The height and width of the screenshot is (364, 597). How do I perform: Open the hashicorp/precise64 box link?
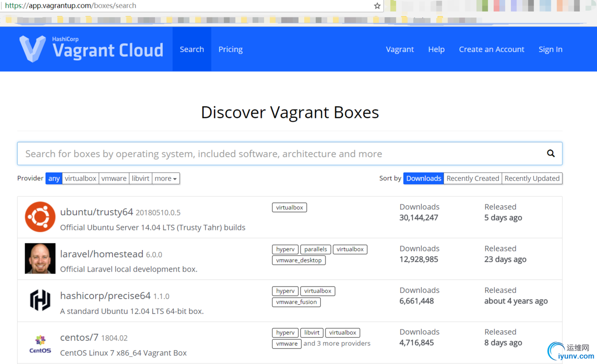coord(105,296)
